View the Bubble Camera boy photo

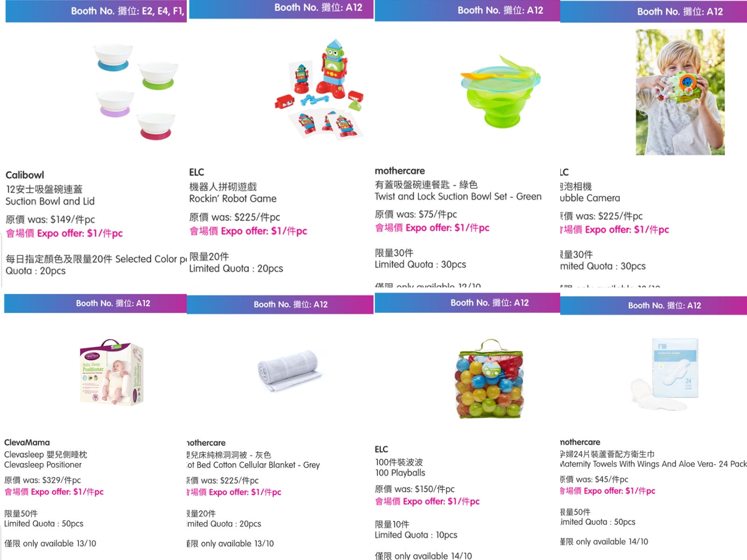tap(680, 92)
